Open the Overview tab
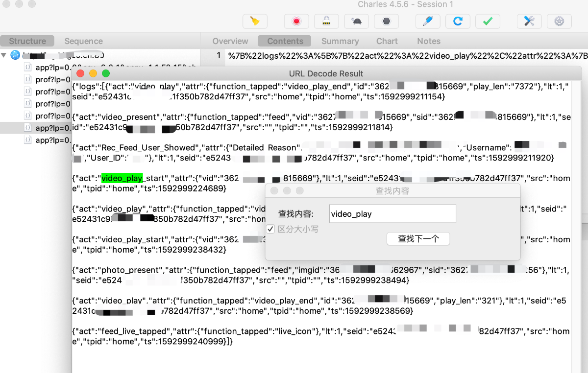Image resolution: width=588 pixels, height=373 pixels. pos(230,41)
